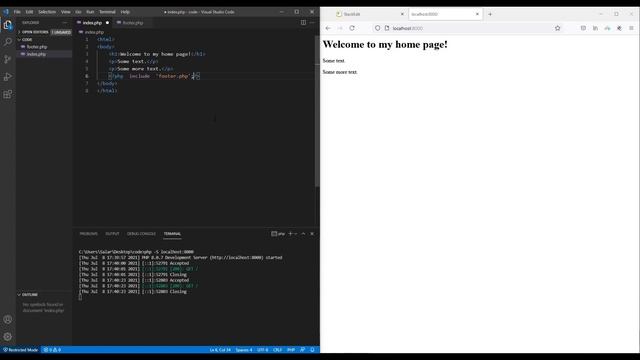Switch to the footer.php editor tab
The image size is (640, 360).
click(133, 23)
